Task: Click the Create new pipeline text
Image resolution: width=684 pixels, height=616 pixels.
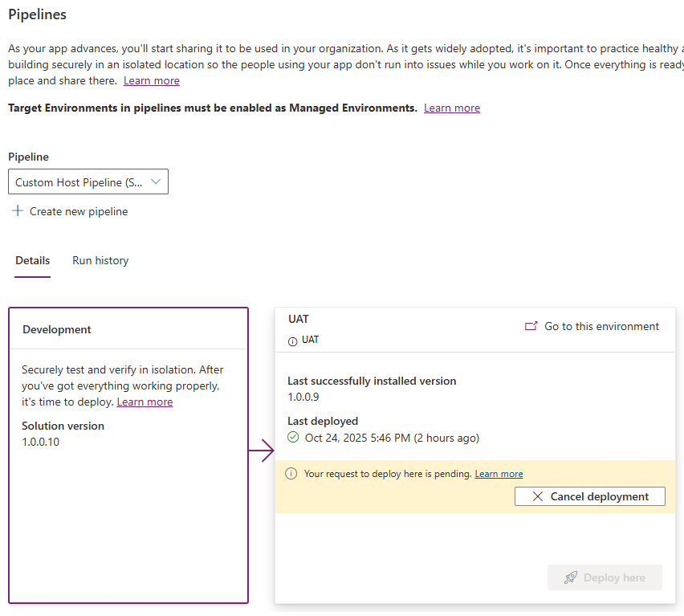Action: (79, 211)
